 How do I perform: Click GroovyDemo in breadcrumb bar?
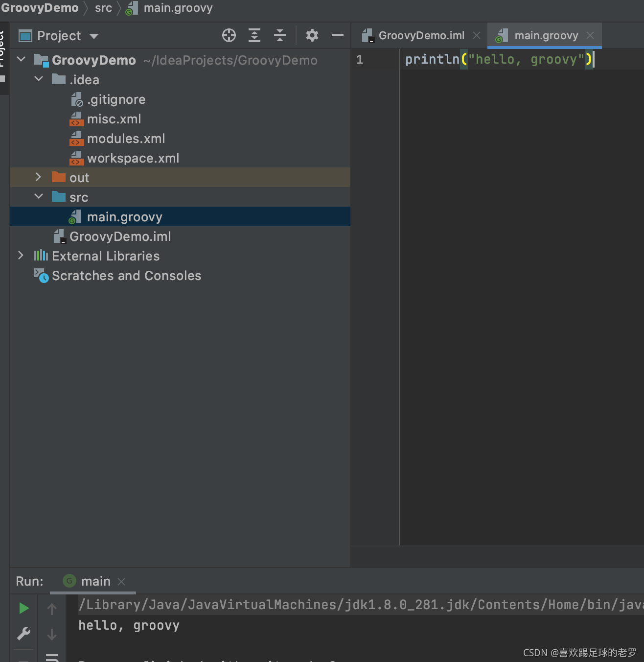[x=40, y=8]
